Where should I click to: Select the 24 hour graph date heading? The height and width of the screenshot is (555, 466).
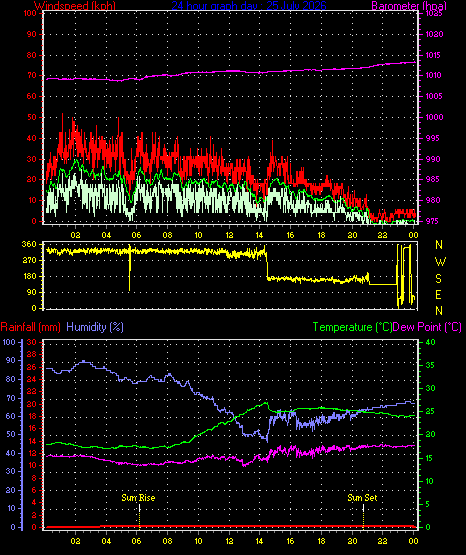249,6
